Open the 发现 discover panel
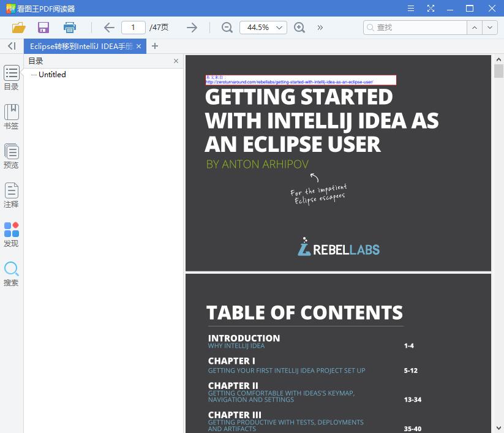504x433 pixels. pos(11,235)
